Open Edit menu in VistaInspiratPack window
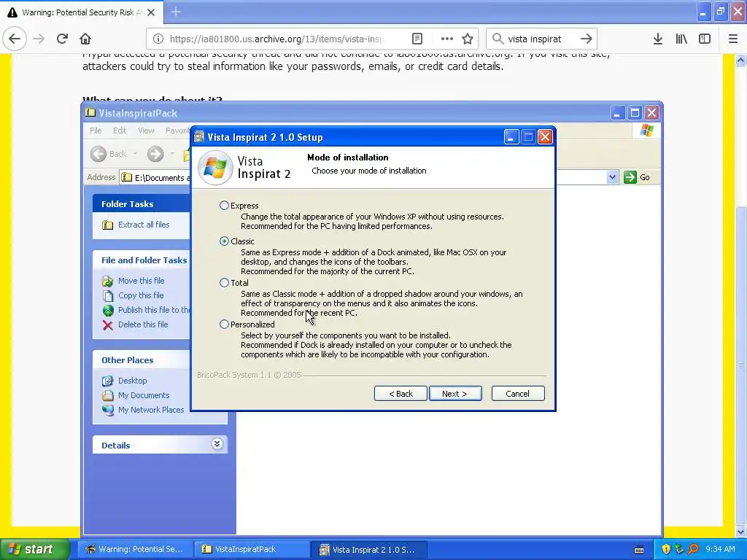Viewport: 747px width, 560px height. click(120, 131)
